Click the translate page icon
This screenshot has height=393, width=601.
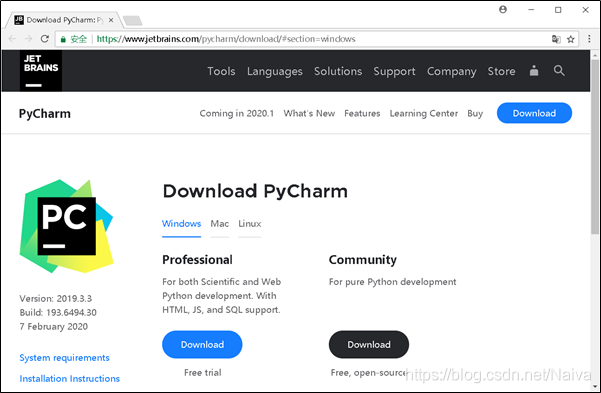[556, 39]
